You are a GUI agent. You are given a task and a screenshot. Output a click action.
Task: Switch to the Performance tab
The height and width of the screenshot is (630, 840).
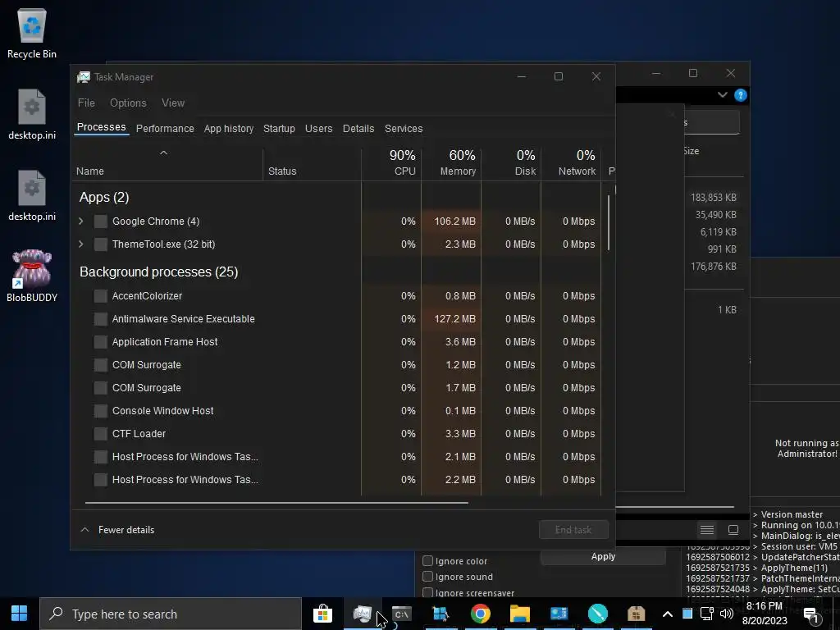[x=165, y=129]
